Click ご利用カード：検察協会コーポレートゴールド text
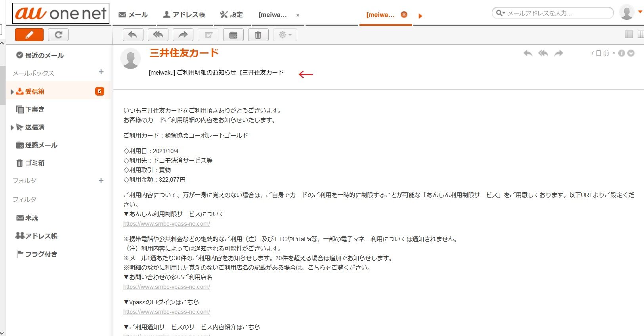Screen dimensions: 644x336 186,136
